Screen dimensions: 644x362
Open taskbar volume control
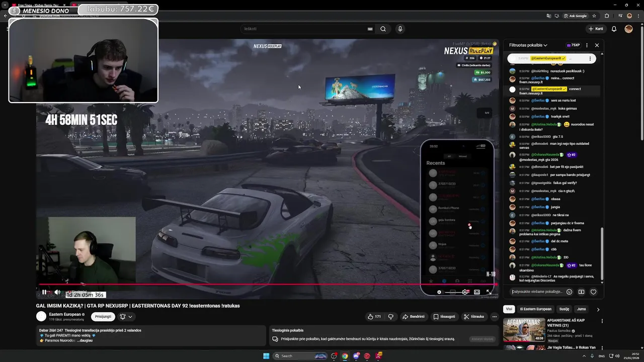tap(618, 356)
